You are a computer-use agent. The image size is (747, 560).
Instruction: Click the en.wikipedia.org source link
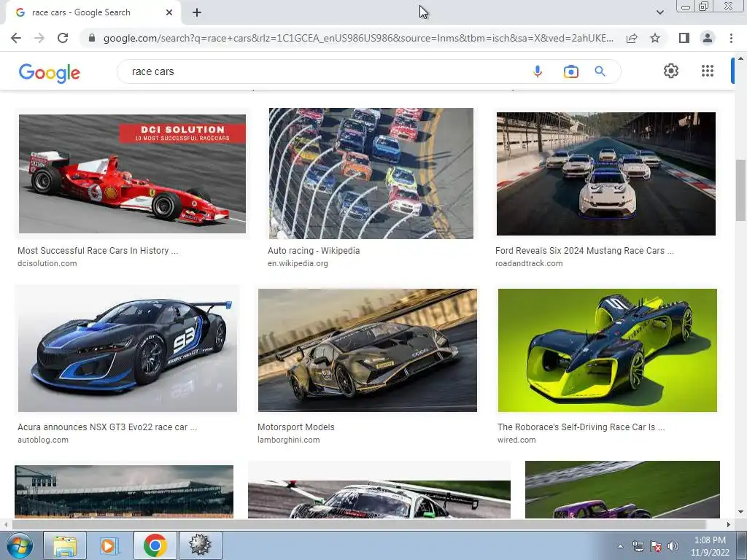298,263
